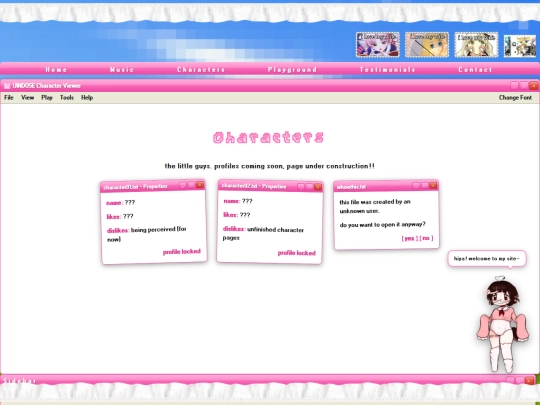Image resolution: width=540 pixels, height=405 pixels.
Task: Close the UNDOSE Character Viewer window
Action: (533, 85)
